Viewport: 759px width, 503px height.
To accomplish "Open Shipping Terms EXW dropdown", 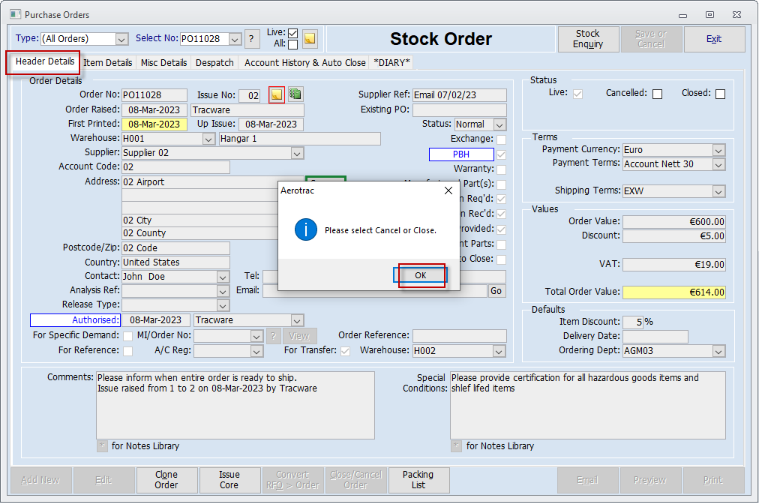I will (x=718, y=191).
